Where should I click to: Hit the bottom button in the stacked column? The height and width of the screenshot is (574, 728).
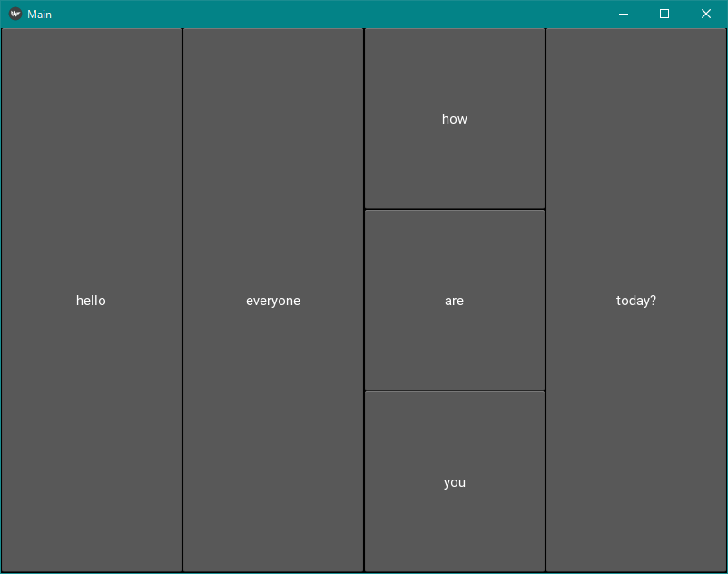455,482
